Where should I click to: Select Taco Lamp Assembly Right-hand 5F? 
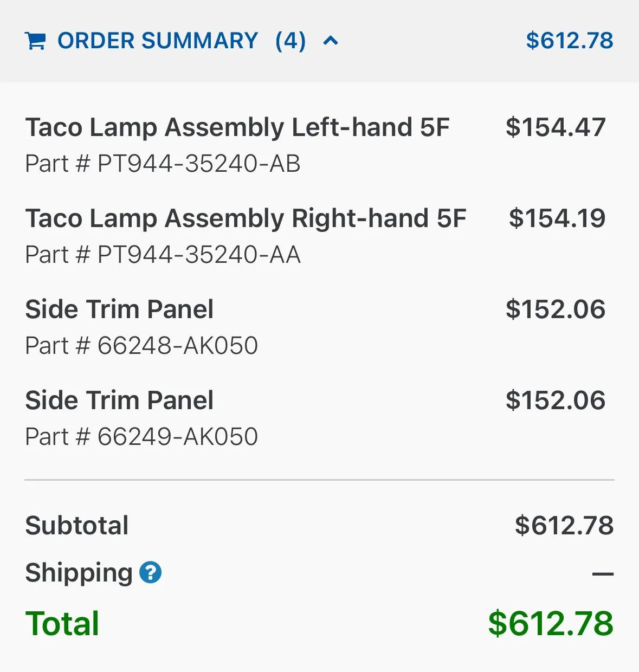point(246,218)
